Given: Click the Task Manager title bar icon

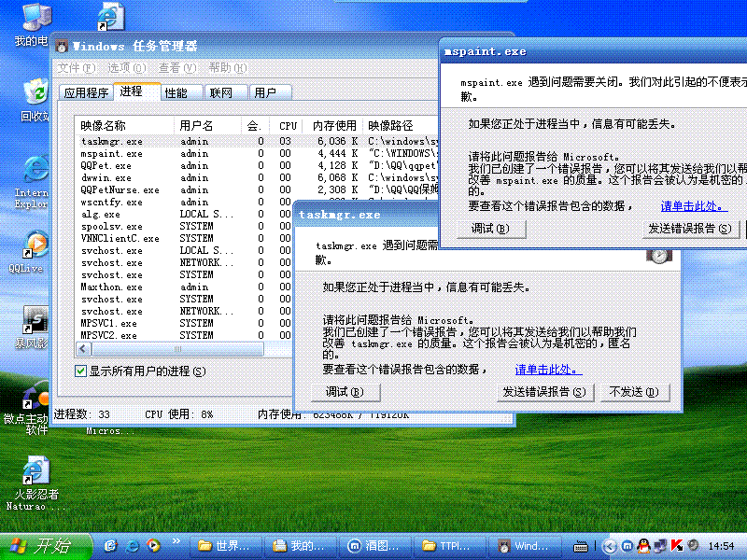Looking at the screenshot, I should (x=62, y=46).
